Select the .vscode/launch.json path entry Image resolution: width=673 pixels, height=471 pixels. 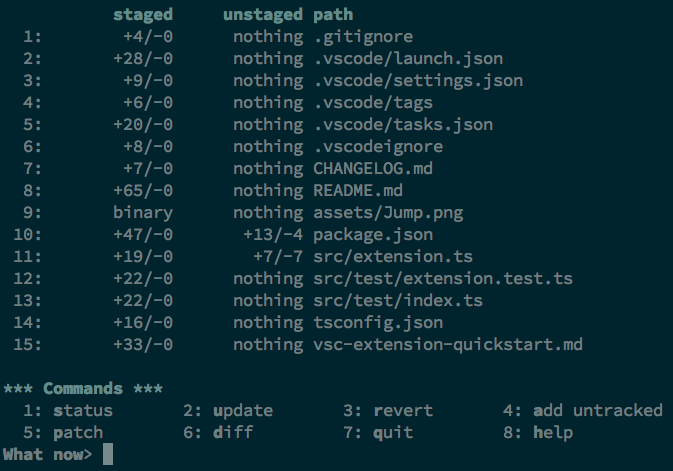[408, 59]
